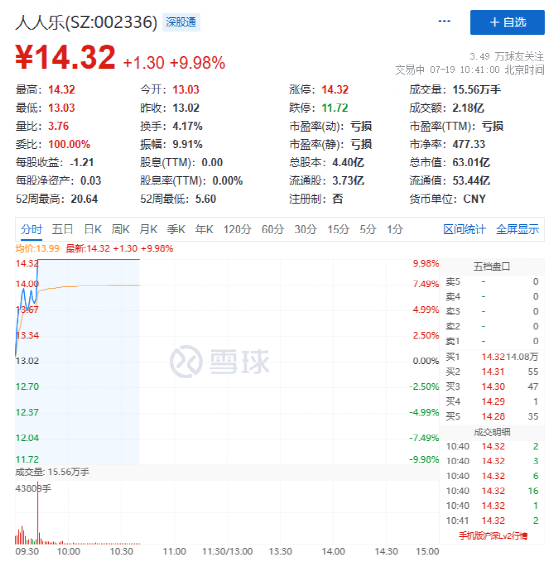
Task: Click the 9.98% axis label at chart top
Action: [x=425, y=263]
